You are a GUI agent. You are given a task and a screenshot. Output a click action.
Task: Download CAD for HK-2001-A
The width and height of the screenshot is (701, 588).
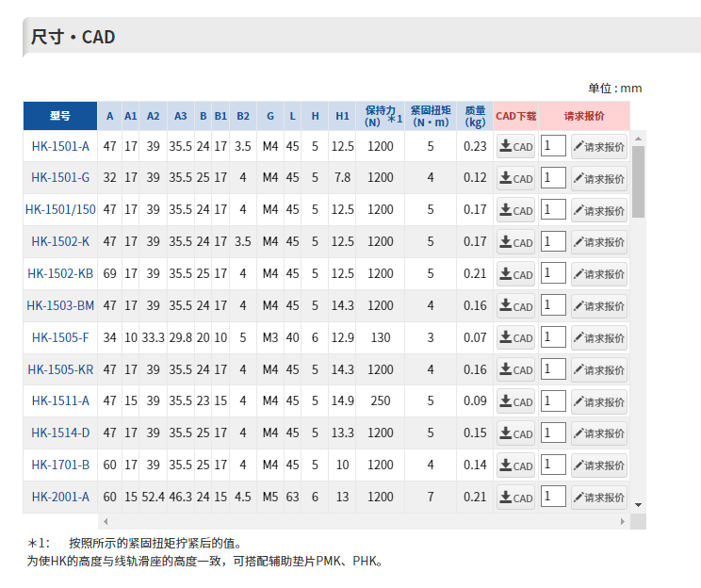515,498
